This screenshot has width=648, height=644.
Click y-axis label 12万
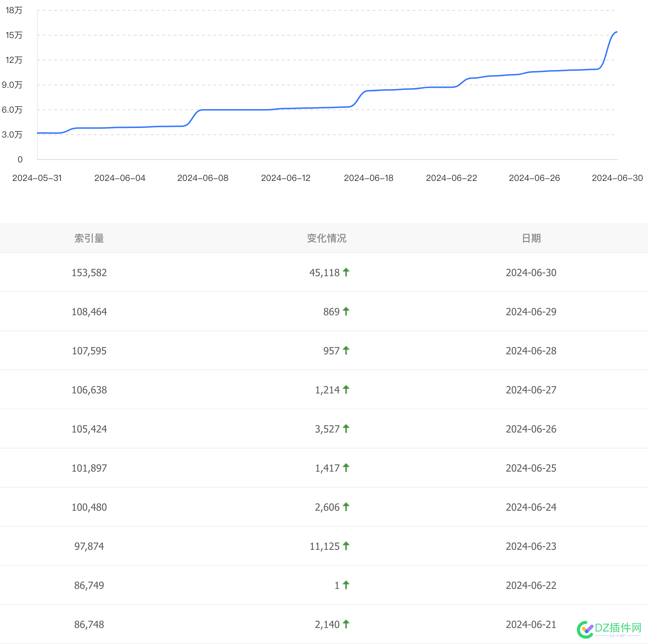pos(14,60)
